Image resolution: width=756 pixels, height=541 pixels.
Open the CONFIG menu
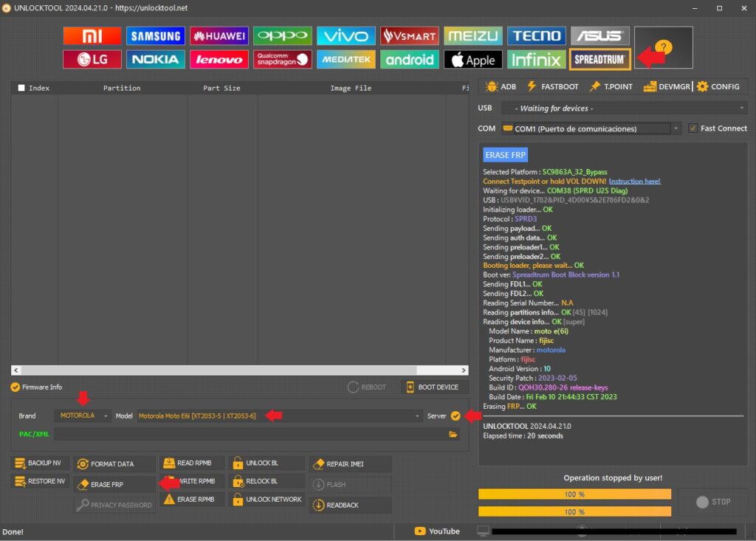718,86
